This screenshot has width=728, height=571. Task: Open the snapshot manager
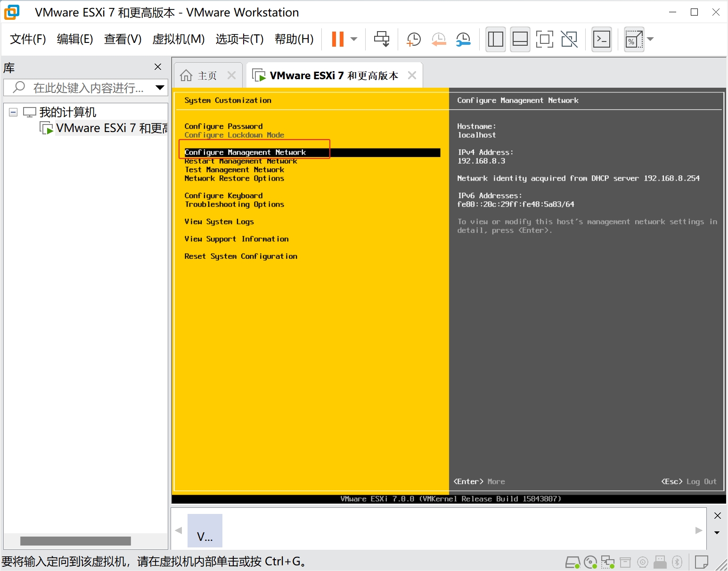click(463, 39)
